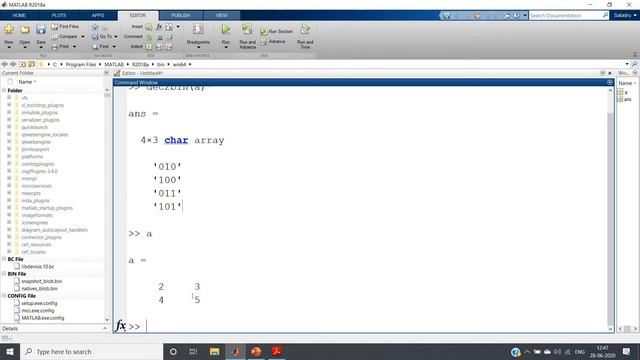Click the taskbar search box

tap(91, 351)
